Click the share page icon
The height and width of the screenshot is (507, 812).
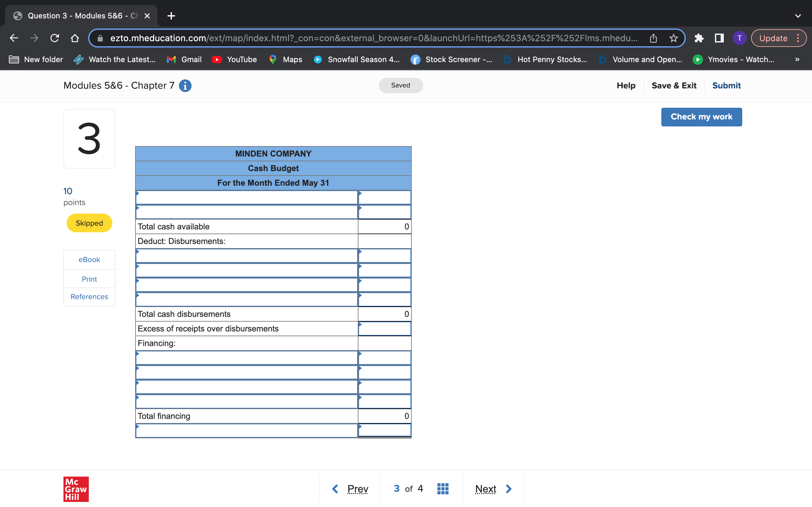(653, 38)
